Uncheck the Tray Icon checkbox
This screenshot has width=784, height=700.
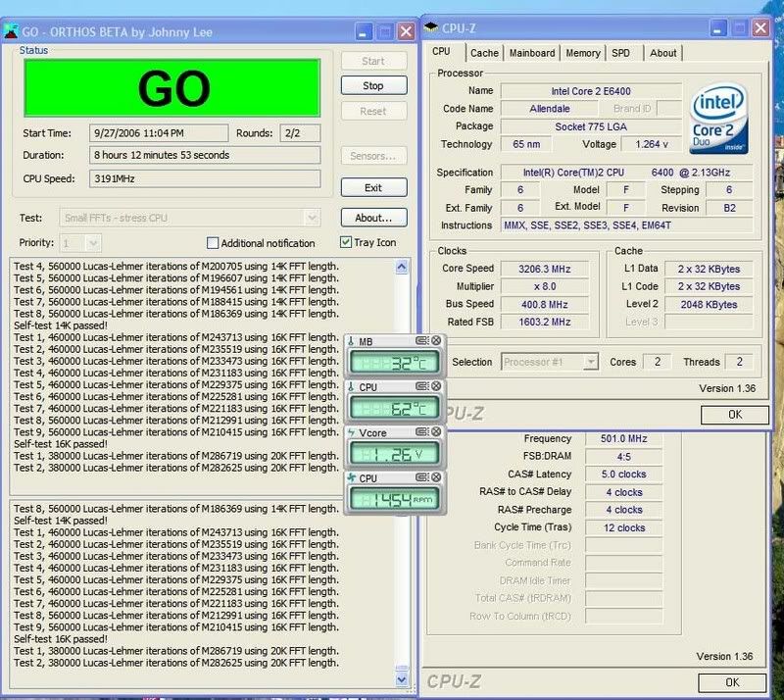pyautogui.click(x=346, y=243)
